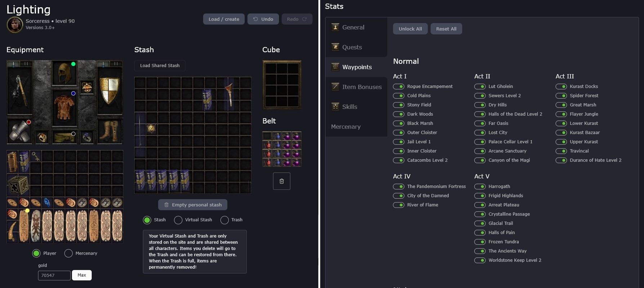Viewport: 644px width, 288px height.
Task: Select the key item in inventory
Action: [36, 156]
